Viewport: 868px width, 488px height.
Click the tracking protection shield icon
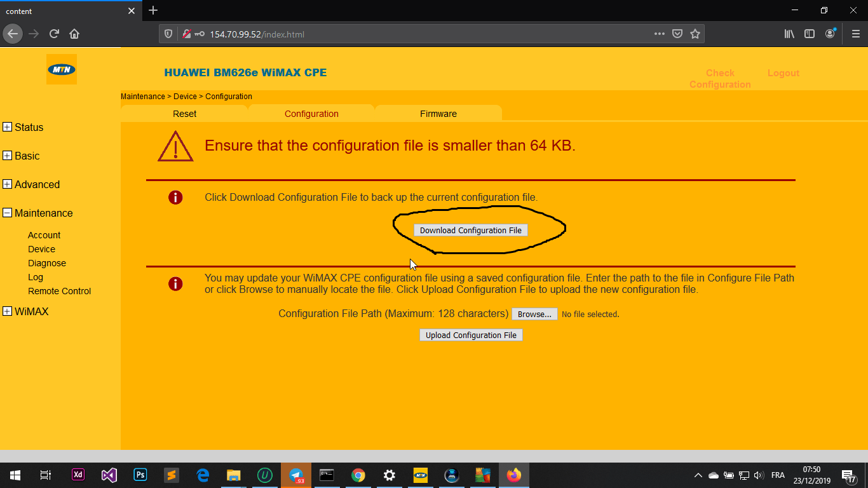168,34
